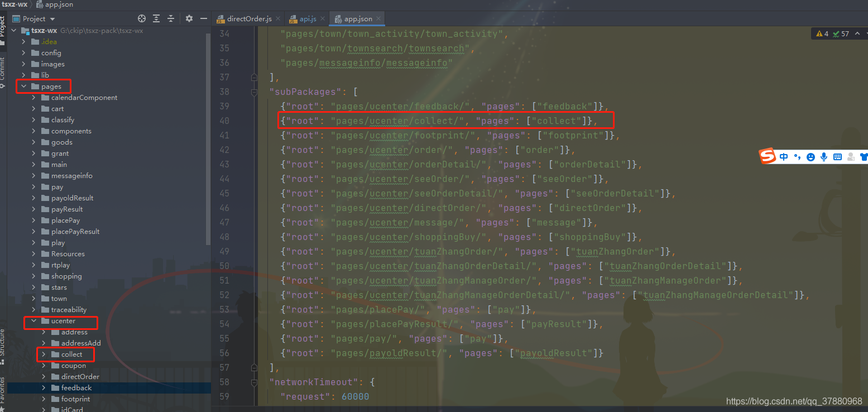The height and width of the screenshot is (412, 868).
Task: Click the Sogou input method logo
Action: tap(768, 157)
